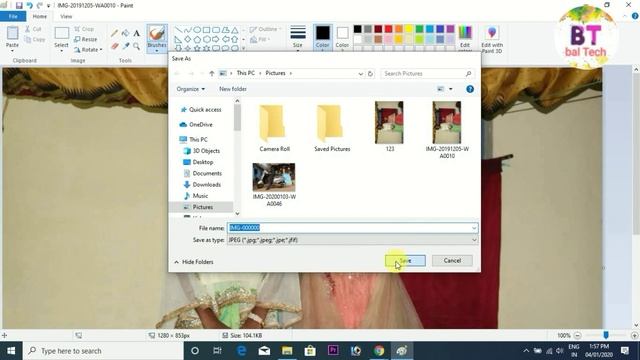Select Pictures in navigation pane
The height and width of the screenshot is (360, 640).
pyautogui.click(x=198, y=207)
